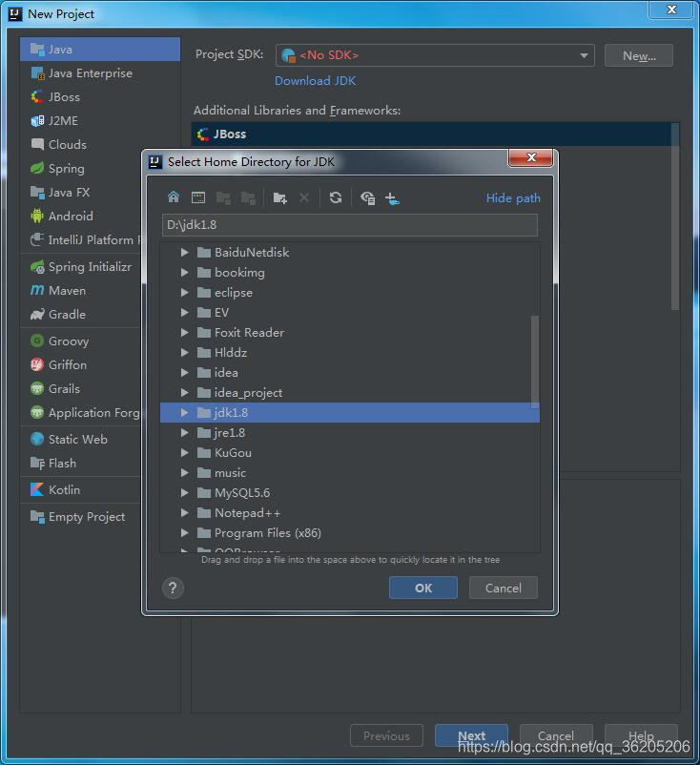Image resolution: width=700 pixels, height=765 pixels.
Task: Select Application Forge project type
Action: 81,413
